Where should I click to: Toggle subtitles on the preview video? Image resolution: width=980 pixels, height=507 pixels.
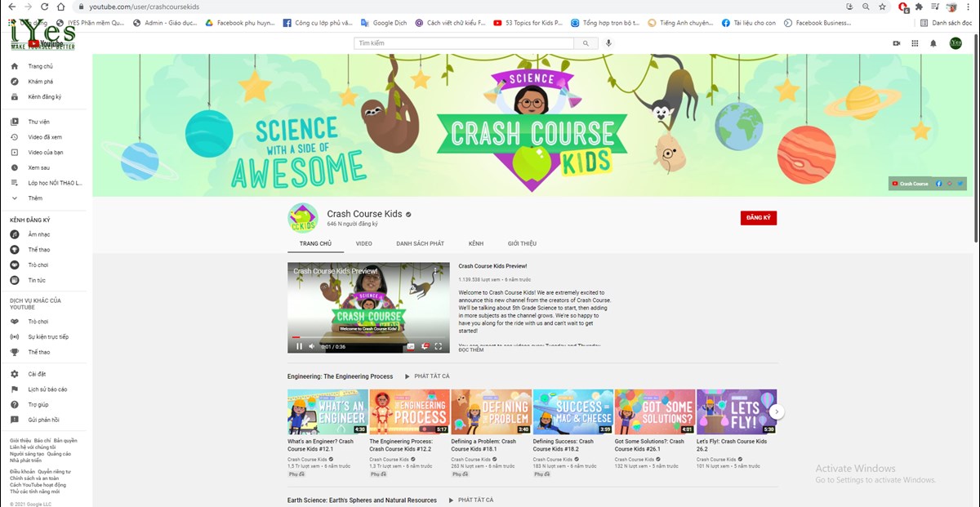[x=411, y=346]
